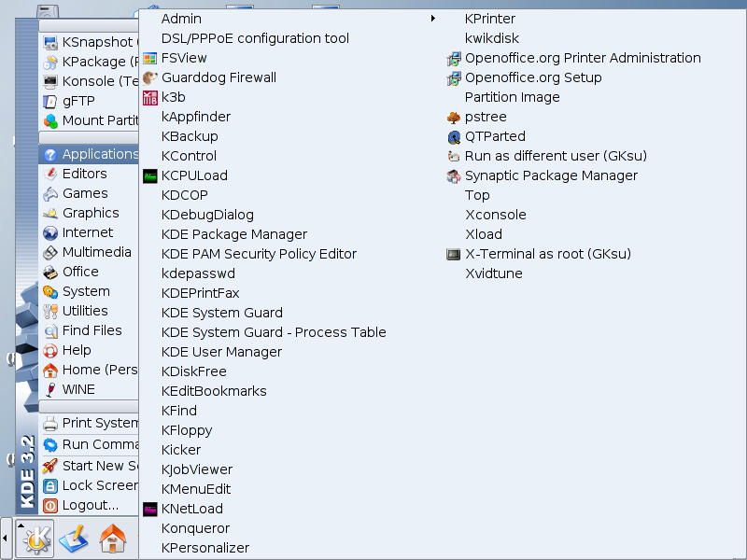Select KDE User Manager menu entry
The height and width of the screenshot is (560, 747).
click(221, 352)
